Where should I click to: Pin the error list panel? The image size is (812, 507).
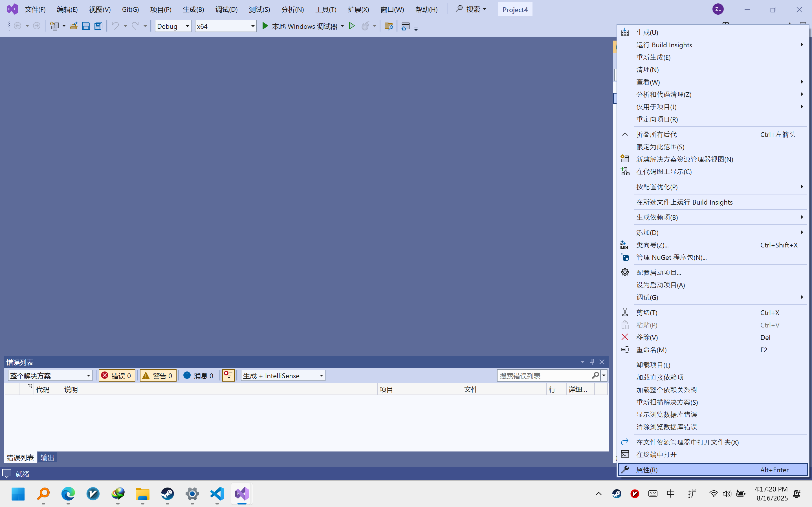pyautogui.click(x=592, y=362)
